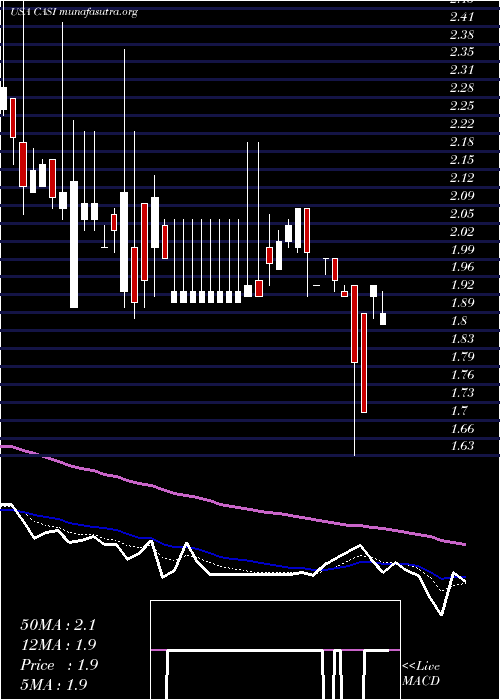This screenshot has width=500, height=700.
Task: Select the 5MA : 1.9 readout
Action: tap(54, 684)
